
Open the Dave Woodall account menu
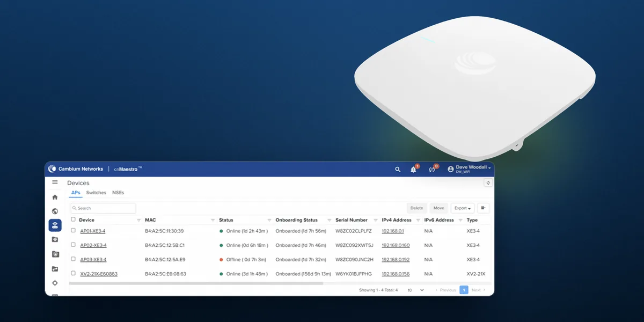(473, 169)
